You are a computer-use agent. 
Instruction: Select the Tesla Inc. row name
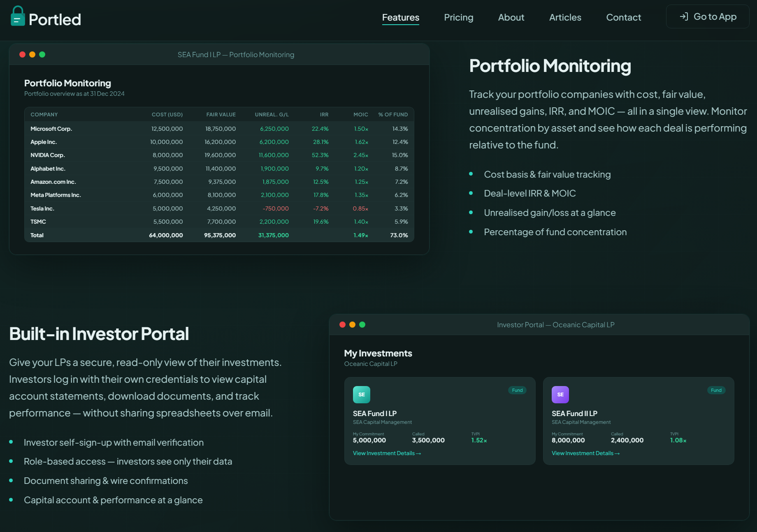click(42, 208)
